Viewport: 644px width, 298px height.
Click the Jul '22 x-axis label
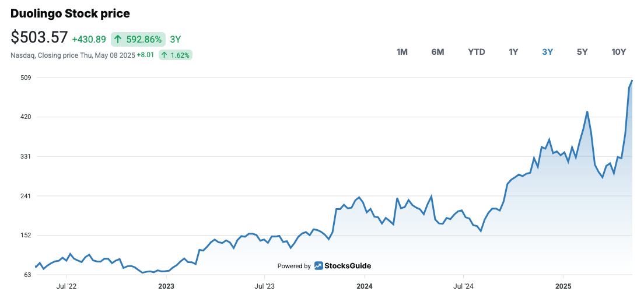click(x=66, y=285)
